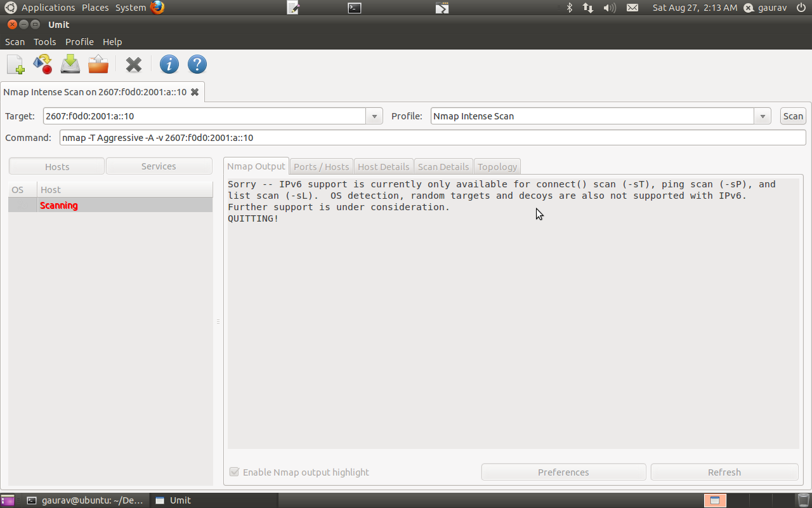The image size is (812, 508).
Task: Open the mail messaging indicator
Action: (x=632, y=8)
